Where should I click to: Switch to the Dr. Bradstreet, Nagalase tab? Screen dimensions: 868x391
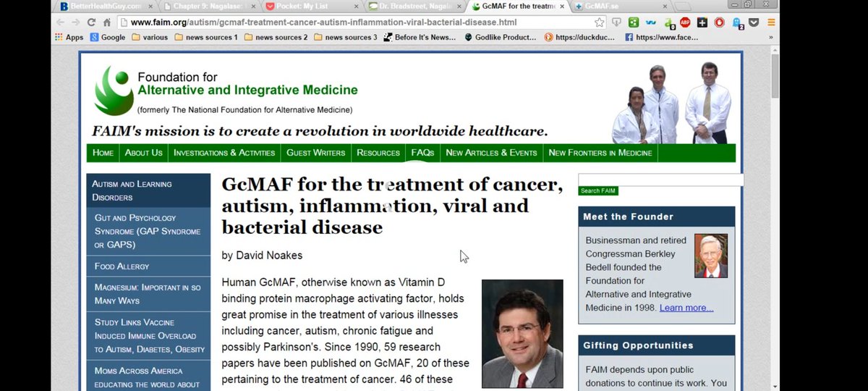(x=414, y=7)
